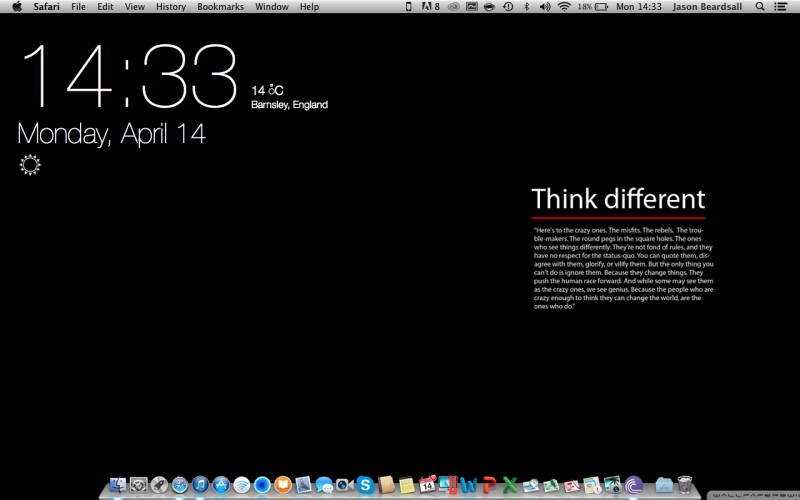Open the Help menu
The height and width of the screenshot is (500, 800).
[309, 7]
